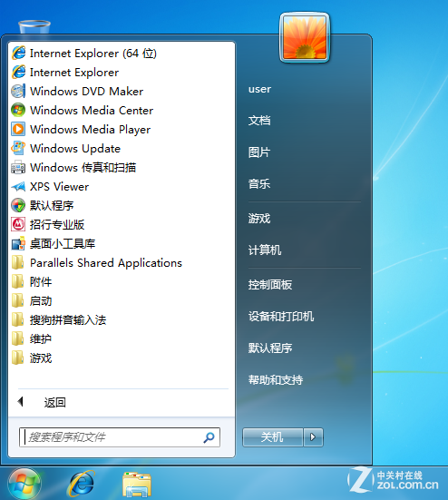This screenshot has width=448, height=500.
Task: Click the Windows Media Center icon
Action: point(18,111)
